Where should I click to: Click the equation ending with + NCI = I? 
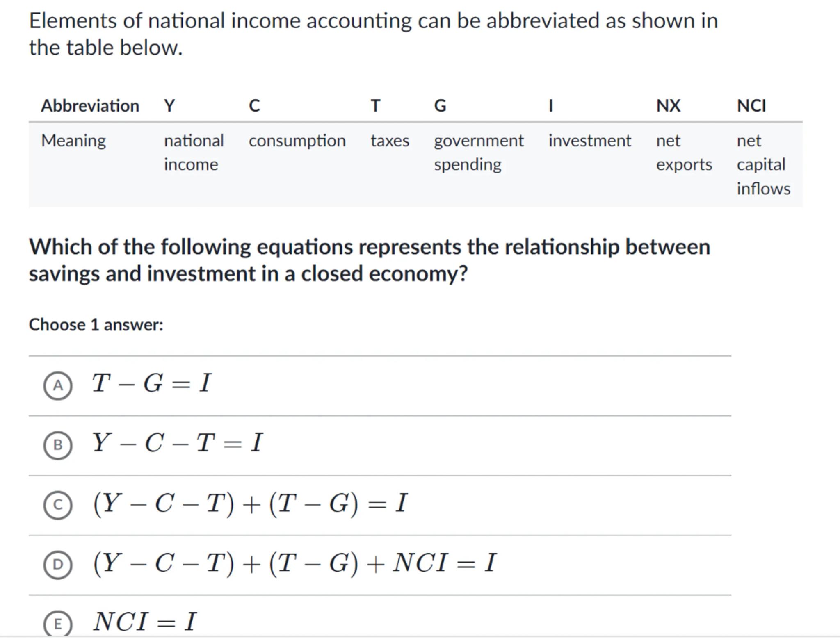tap(294, 563)
